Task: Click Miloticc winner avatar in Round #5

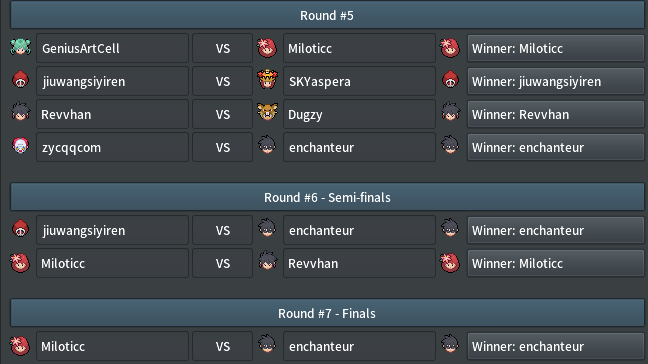Action: coord(450,48)
